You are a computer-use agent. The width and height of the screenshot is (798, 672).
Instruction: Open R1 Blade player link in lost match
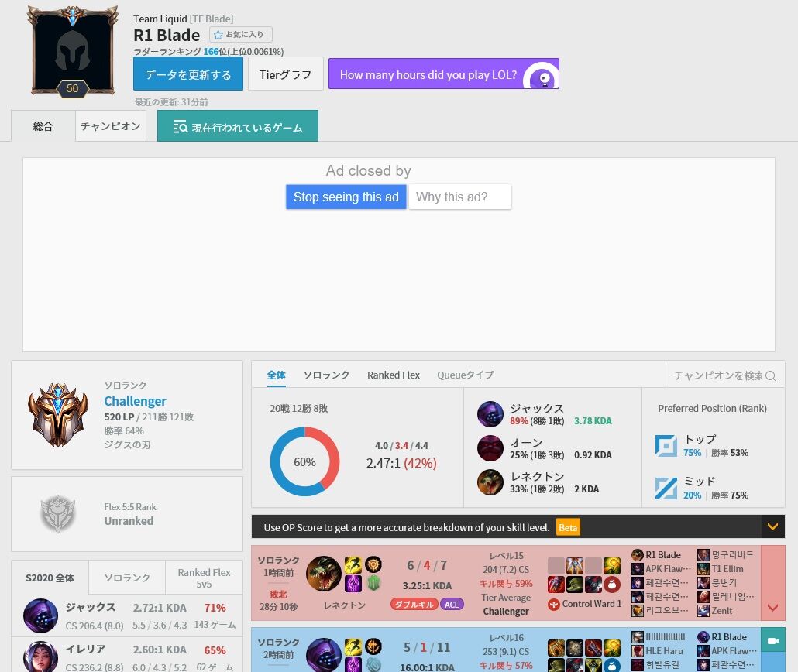[662, 555]
